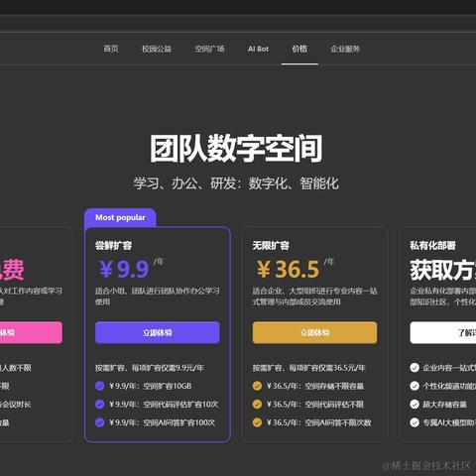Click the ¥36.5 price text
Screen dimensions: 476x476
pyautogui.click(x=288, y=269)
